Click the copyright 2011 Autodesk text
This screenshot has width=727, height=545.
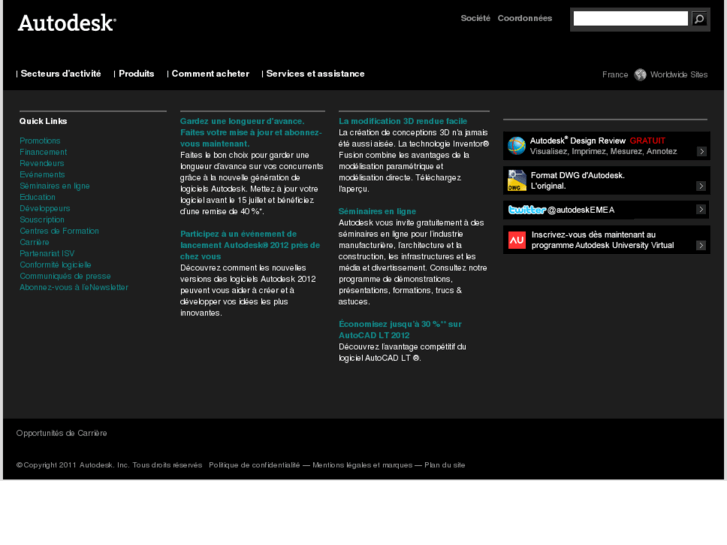(109, 465)
